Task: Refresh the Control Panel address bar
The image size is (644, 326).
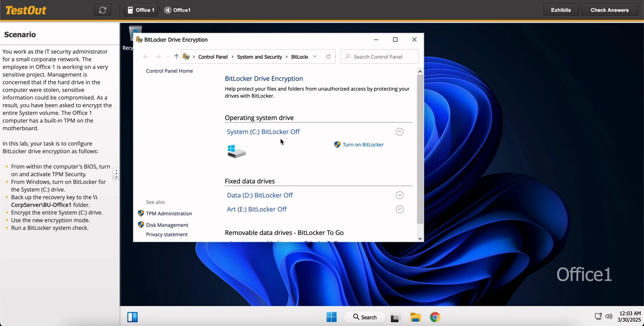Action: (x=328, y=57)
